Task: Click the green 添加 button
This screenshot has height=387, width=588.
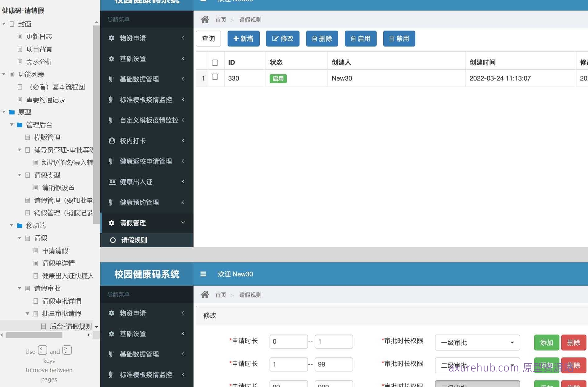Action: (x=546, y=343)
